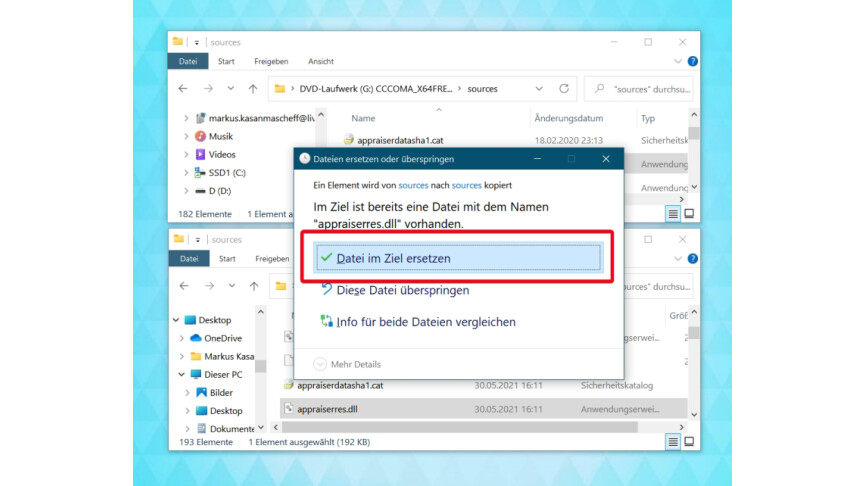Select appraiserdatasha1.cat in upper window

400,140
